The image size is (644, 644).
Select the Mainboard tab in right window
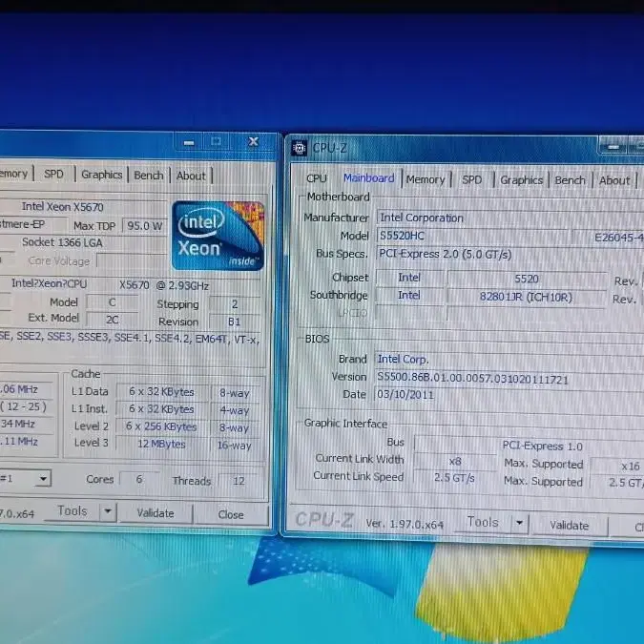[x=368, y=177]
